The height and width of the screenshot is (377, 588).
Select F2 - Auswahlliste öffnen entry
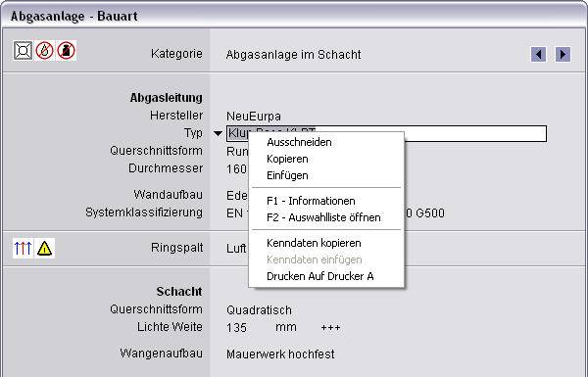[323, 217]
